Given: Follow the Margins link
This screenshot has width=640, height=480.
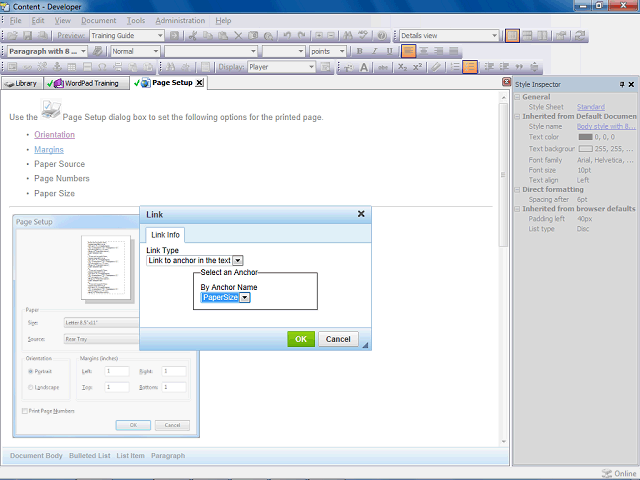Looking at the screenshot, I should pos(49,150).
